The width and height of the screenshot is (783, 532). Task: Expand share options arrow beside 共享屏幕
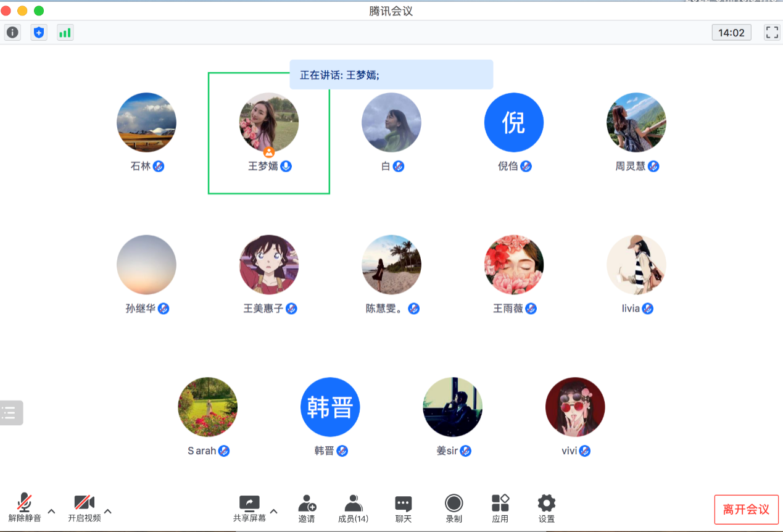pyautogui.click(x=274, y=511)
